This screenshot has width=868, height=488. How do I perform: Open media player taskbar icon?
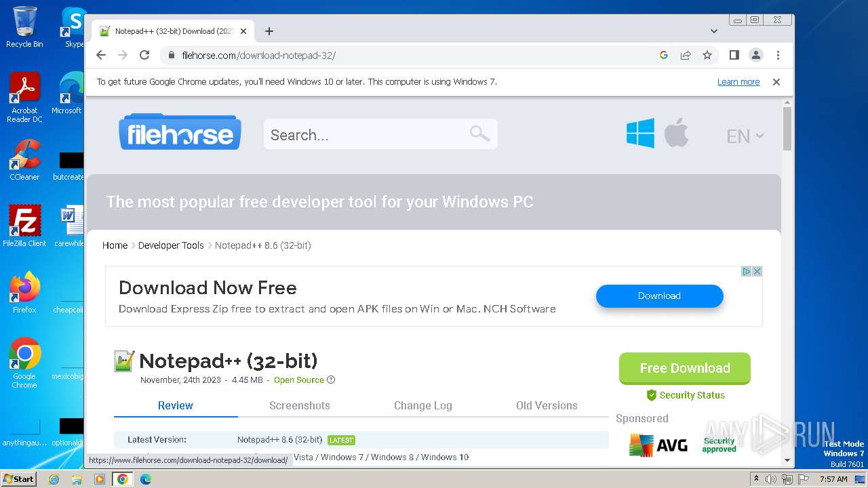[x=100, y=479]
